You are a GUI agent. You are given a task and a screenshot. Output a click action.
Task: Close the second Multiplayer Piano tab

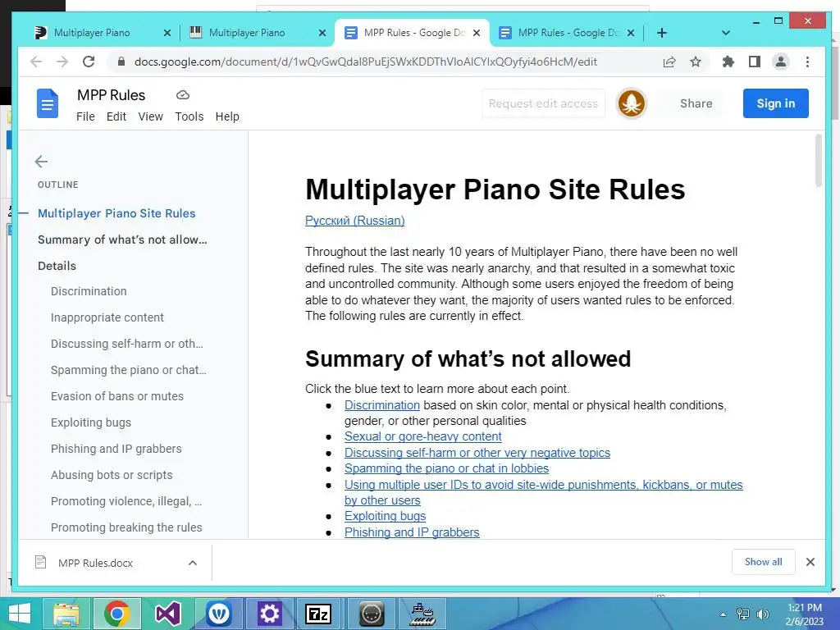pos(322,33)
